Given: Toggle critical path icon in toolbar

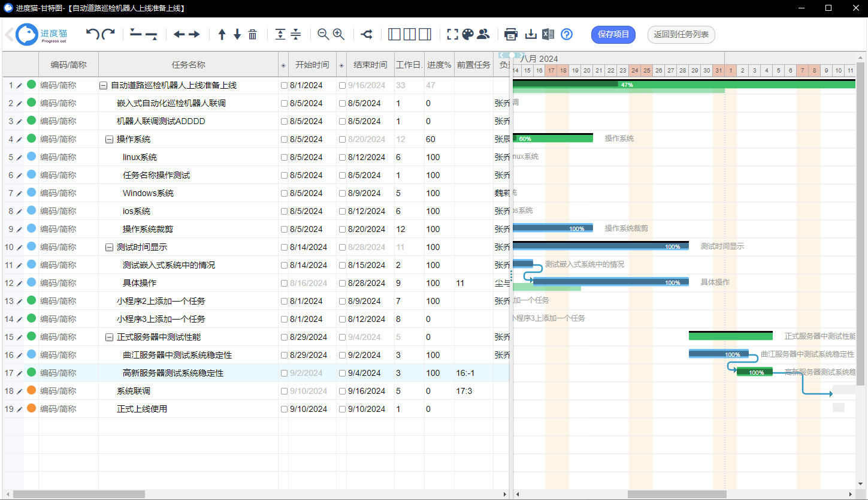Looking at the screenshot, I should (x=367, y=34).
